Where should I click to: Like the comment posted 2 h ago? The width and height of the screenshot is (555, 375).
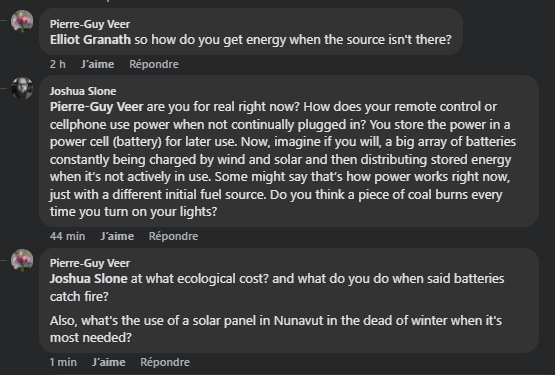pos(97,64)
